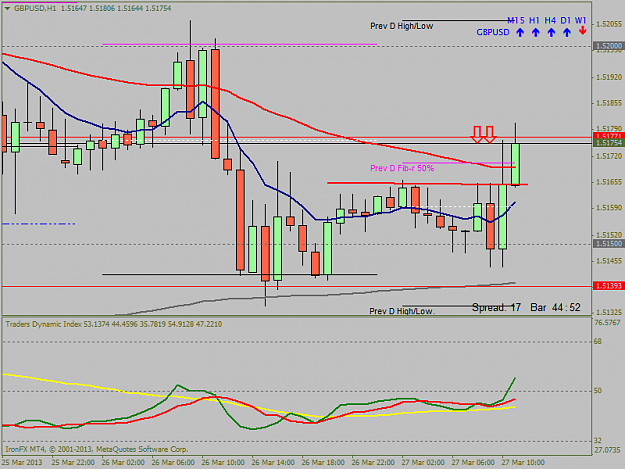Select the M15 timeframe label
This screenshot has width=625, height=469.
pyautogui.click(x=516, y=20)
